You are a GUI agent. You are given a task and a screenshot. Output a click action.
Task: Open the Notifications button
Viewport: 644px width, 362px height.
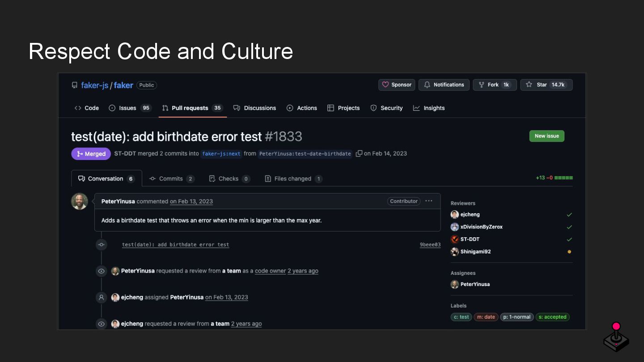click(x=444, y=84)
